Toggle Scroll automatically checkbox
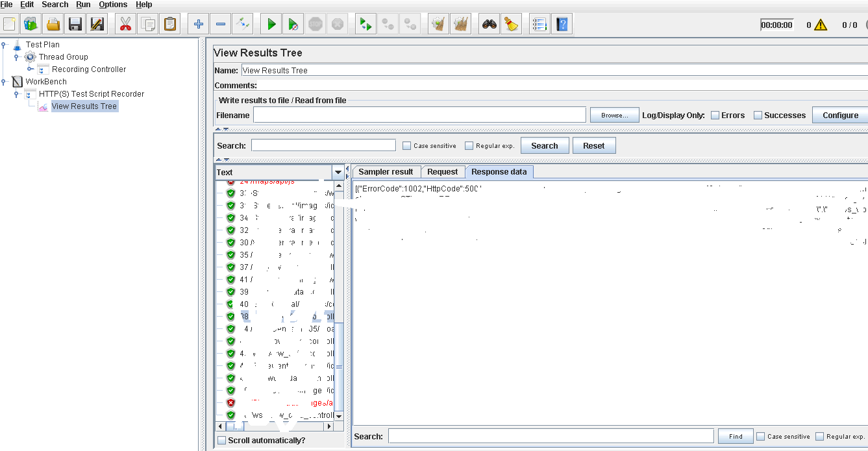Image resolution: width=868 pixels, height=451 pixels. (222, 441)
